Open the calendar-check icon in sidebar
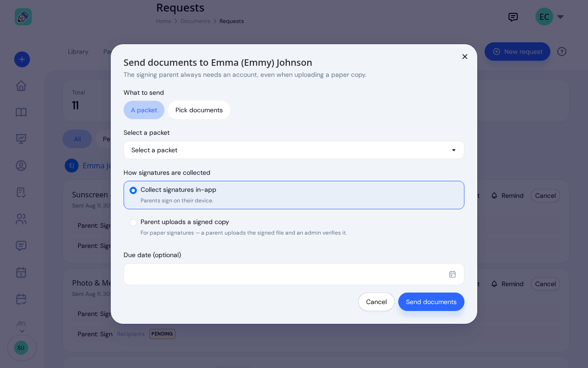 tap(21, 299)
